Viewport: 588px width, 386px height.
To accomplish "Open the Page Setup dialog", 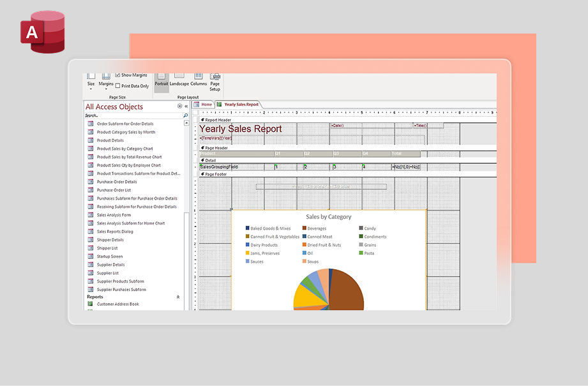I will [x=215, y=82].
